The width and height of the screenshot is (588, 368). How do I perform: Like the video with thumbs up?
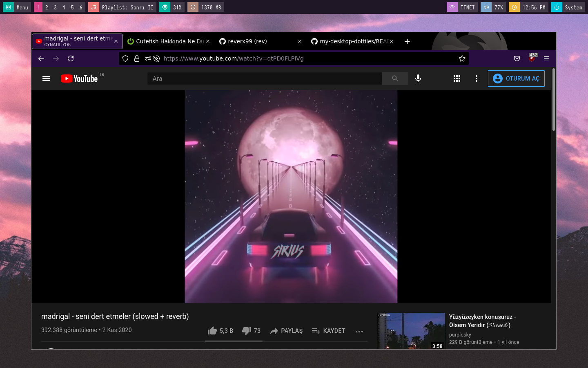pos(220,331)
